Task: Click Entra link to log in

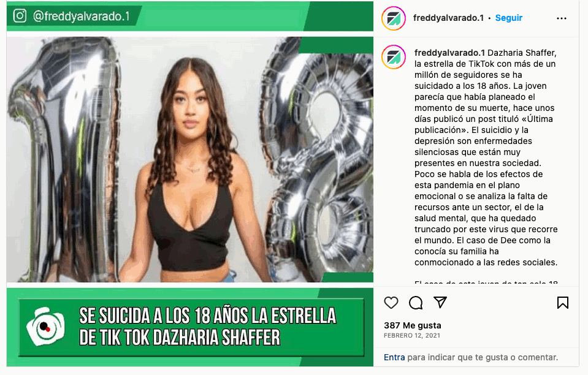Action: [x=394, y=357]
